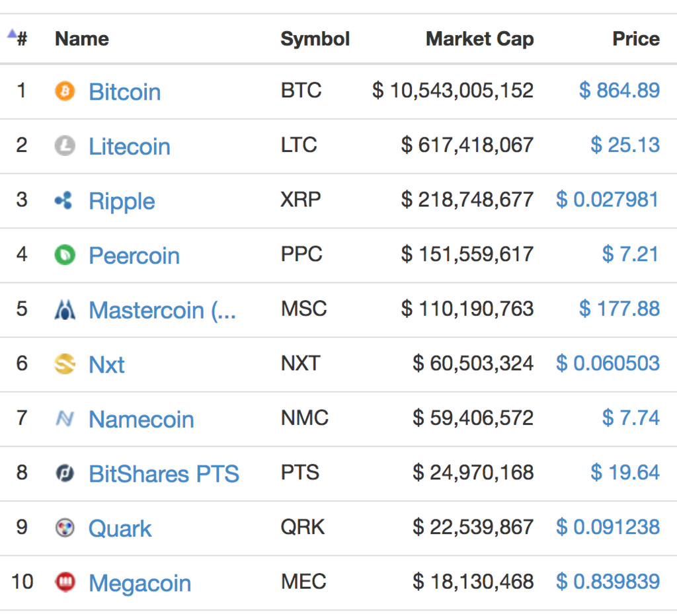The height and width of the screenshot is (616, 677).
Task: Open the Mastercoin link
Action: pos(163,311)
